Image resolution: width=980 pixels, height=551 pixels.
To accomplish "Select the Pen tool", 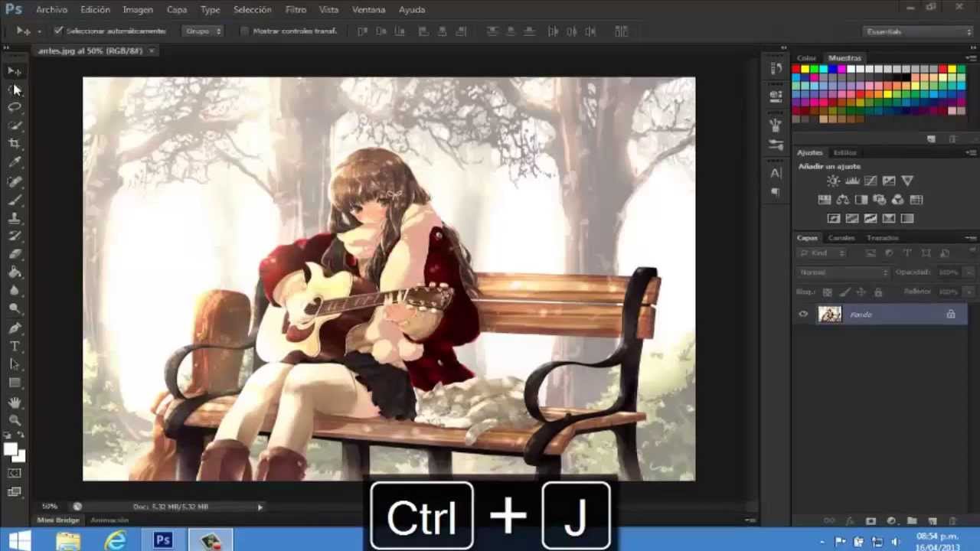I will tap(15, 328).
